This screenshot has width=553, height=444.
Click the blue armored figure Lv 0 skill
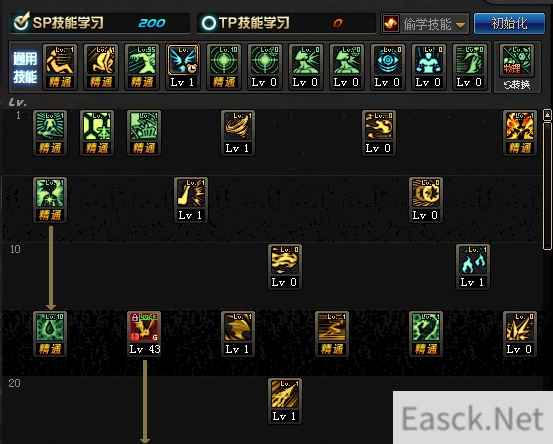[428, 67]
